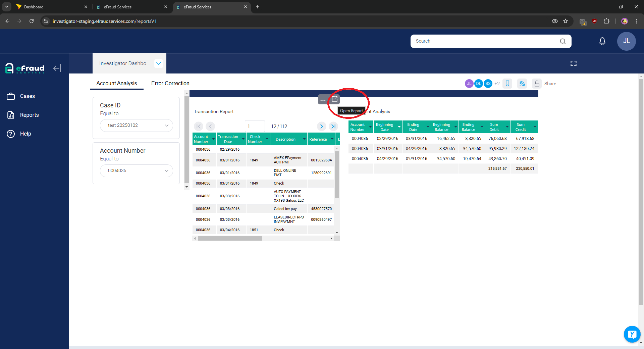Screen dimensions: 644x349
Task: Open Sum Credit column filter arrow
Action: coord(535,127)
